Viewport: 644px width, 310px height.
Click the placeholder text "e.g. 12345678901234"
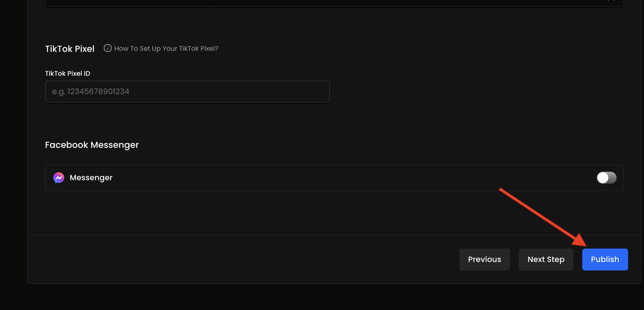click(x=91, y=92)
